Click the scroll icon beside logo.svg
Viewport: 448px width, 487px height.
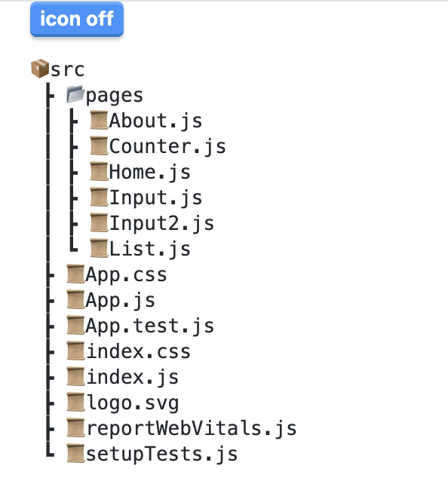point(75,403)
